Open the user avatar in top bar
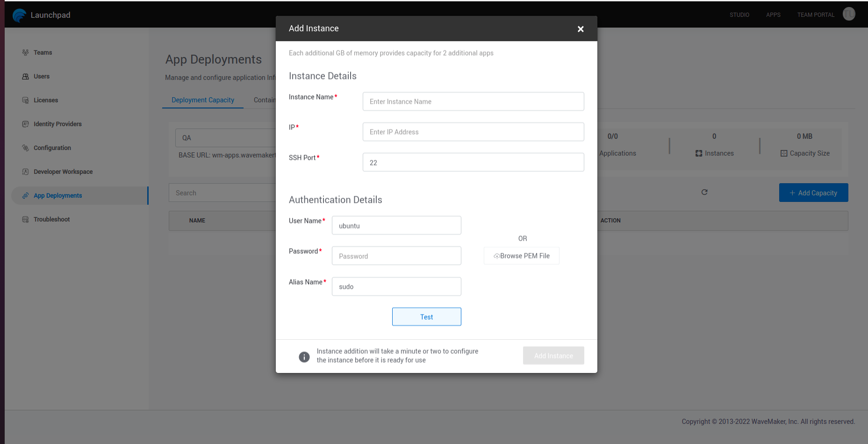Screen dimensions: 868x444 coord(849,14)
